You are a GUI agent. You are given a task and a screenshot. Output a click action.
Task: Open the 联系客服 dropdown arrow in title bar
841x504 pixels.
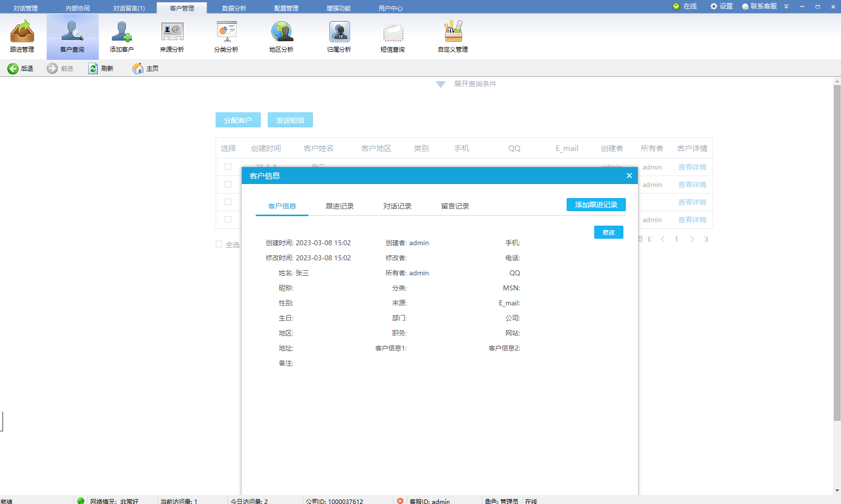pos(786,7)
